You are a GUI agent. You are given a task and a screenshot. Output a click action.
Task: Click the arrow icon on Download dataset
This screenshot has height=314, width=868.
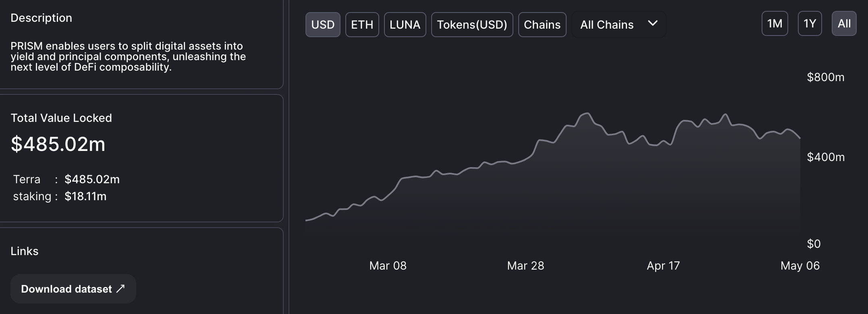(120, 288)
